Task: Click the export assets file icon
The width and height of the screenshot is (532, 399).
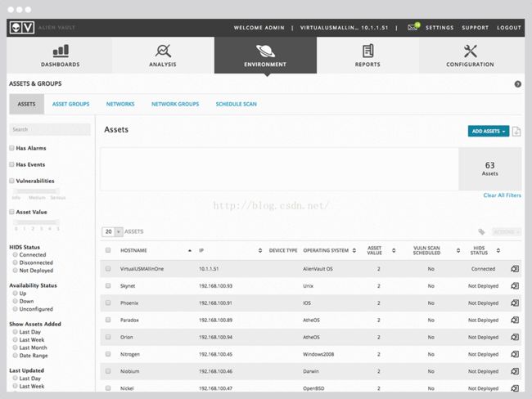Action: click(x=516, y=131)
